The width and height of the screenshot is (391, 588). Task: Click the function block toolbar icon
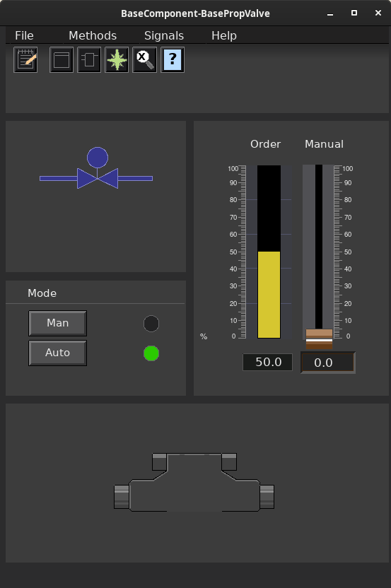click(89, 59)
